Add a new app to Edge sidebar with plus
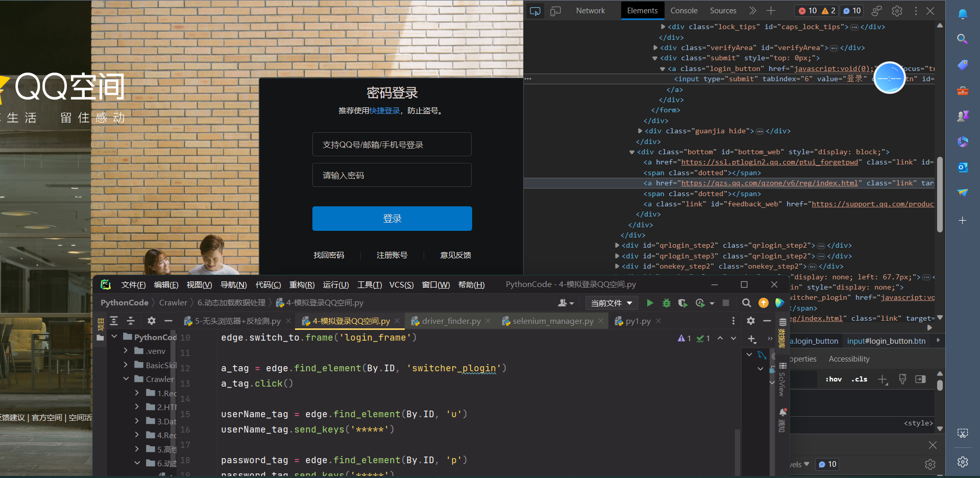Screen dimensions: 980x478 [x=963, y=221]
